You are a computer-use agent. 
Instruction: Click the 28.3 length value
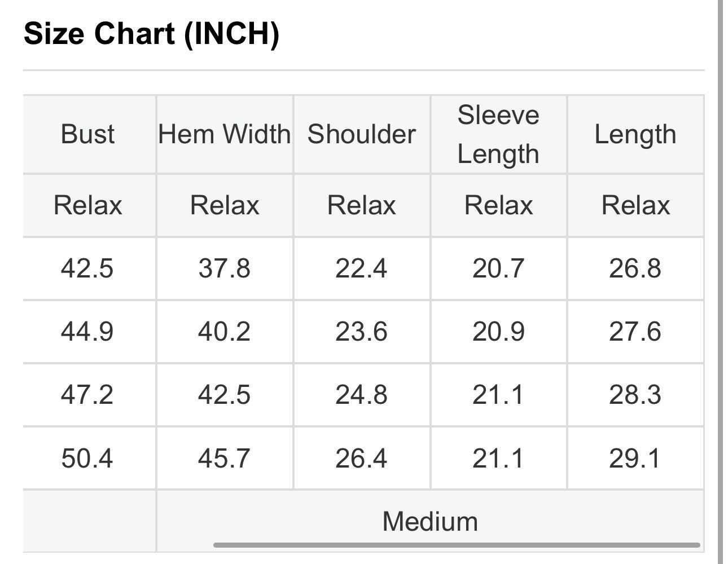point(635,394)
